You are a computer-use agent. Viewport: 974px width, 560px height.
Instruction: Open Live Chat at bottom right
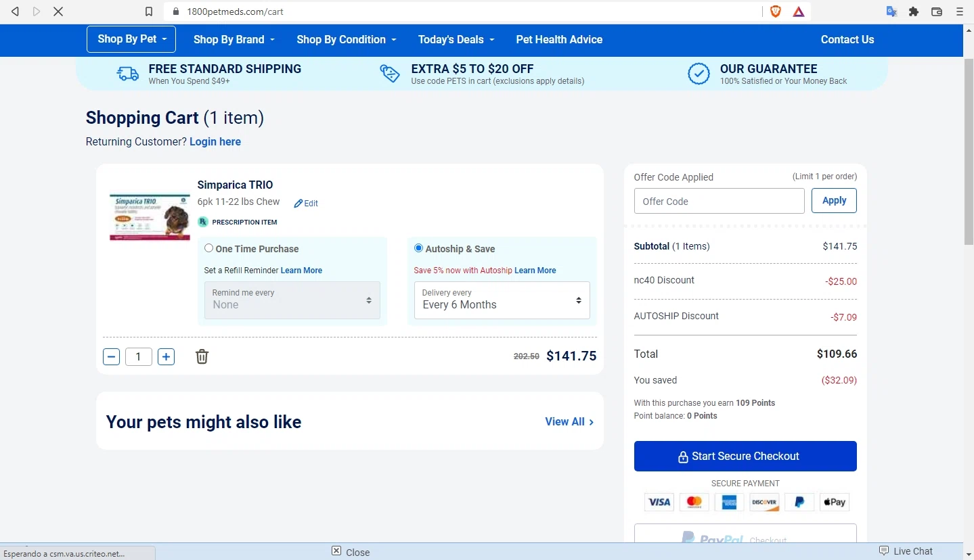[906, 551]
